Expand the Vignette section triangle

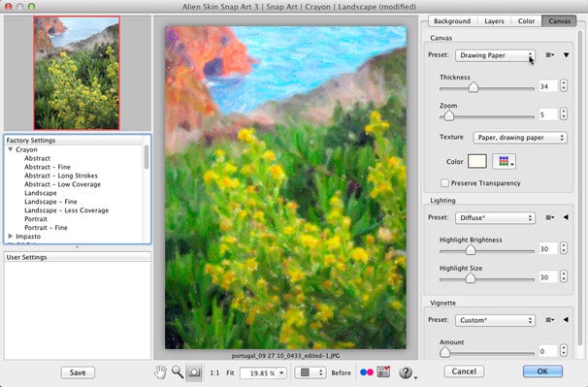pos(566,320)
